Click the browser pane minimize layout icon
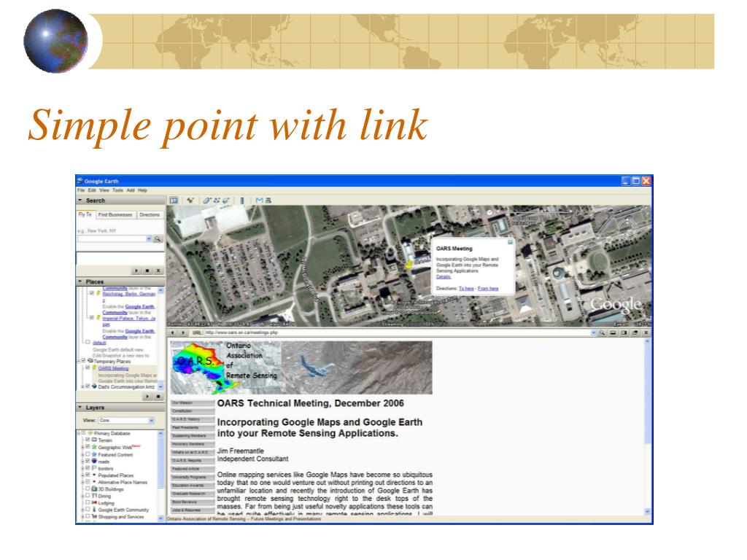 (613, 332)
